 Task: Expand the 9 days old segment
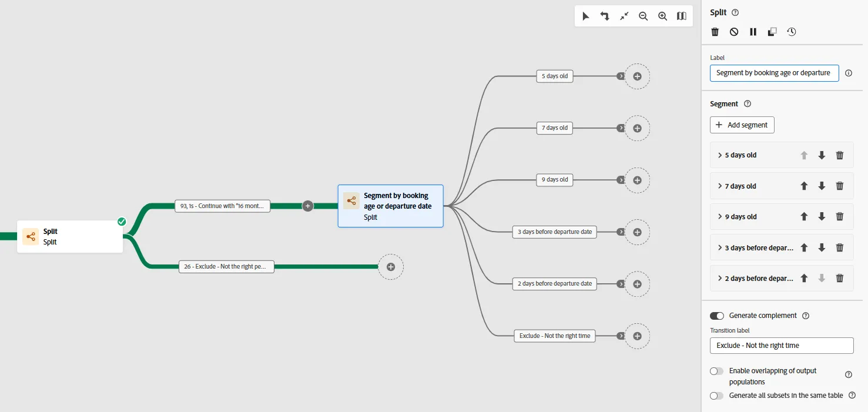pos(720,216)
